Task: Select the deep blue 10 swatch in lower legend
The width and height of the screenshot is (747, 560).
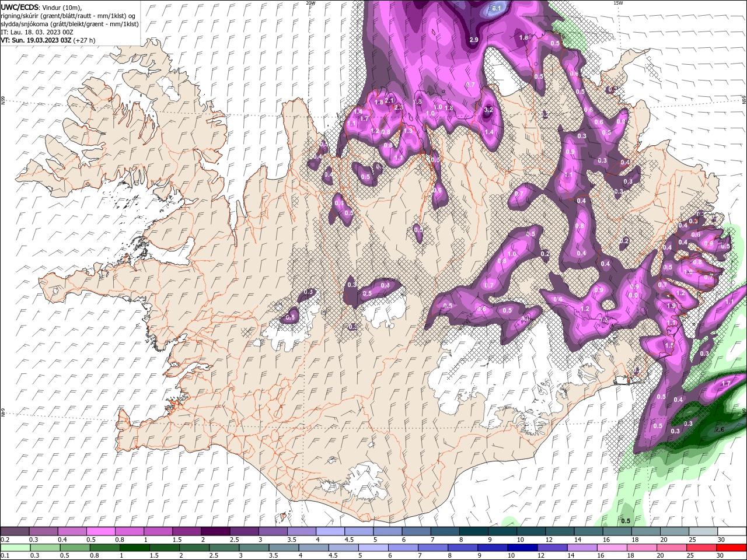Action: (522, 548)
